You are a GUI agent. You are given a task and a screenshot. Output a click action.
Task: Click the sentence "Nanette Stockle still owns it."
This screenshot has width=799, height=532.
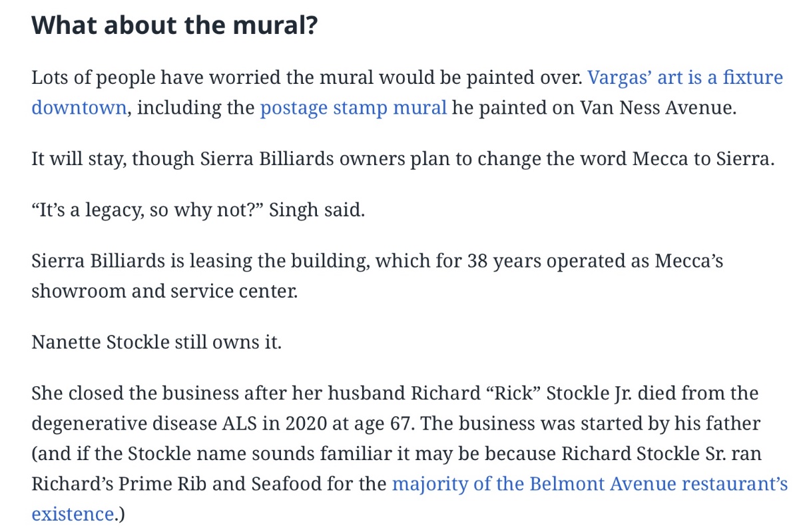coord(156,343)
